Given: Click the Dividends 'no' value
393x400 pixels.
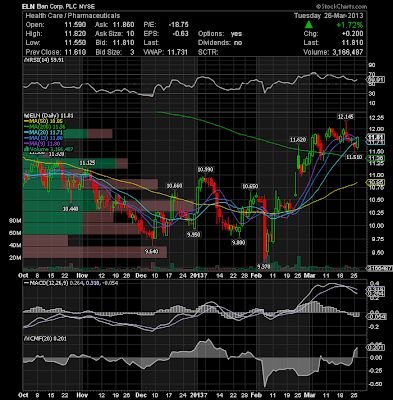Looking at the screenshot, I should [238, 43].
